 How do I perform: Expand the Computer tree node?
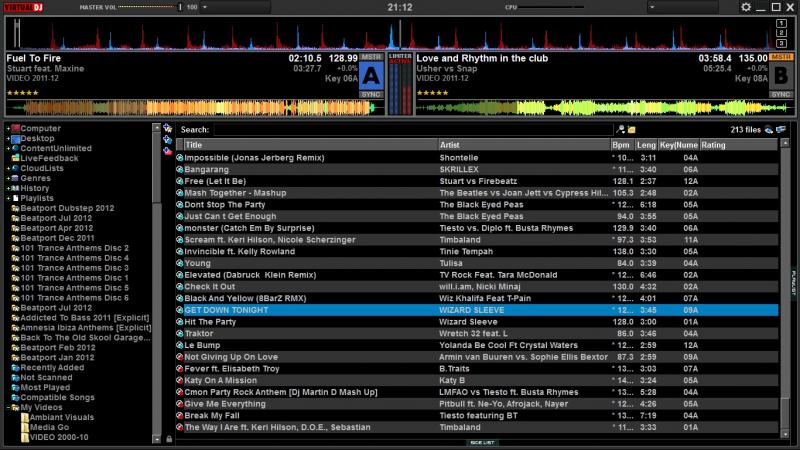[x=8, y=129]
